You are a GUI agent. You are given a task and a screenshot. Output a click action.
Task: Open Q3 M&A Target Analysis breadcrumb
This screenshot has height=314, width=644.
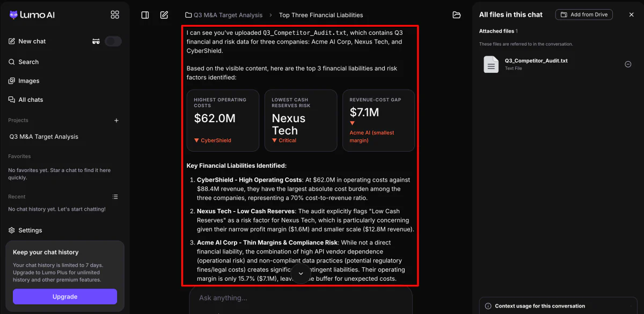[224, 15]
